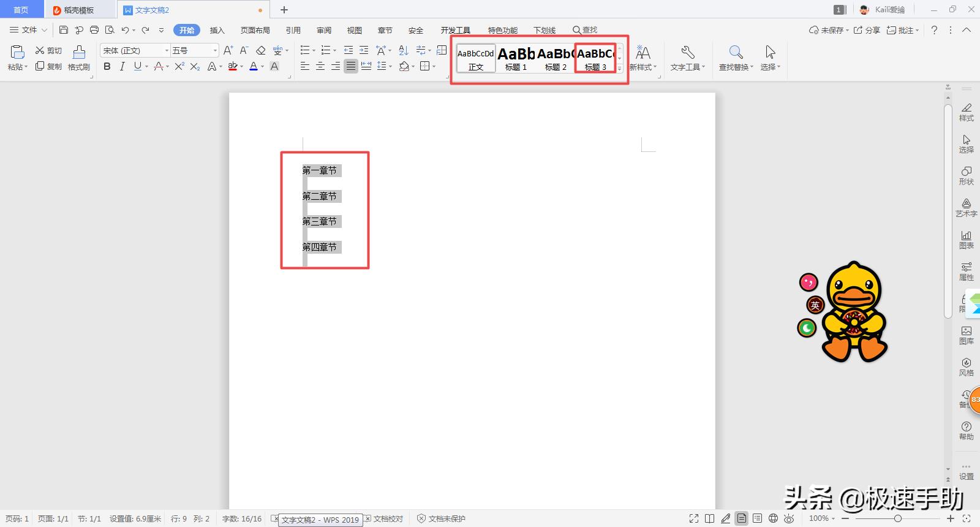Viewport: 980px width, 527px height.
Task: Center align the text
Action: click(x=320, y=66)
